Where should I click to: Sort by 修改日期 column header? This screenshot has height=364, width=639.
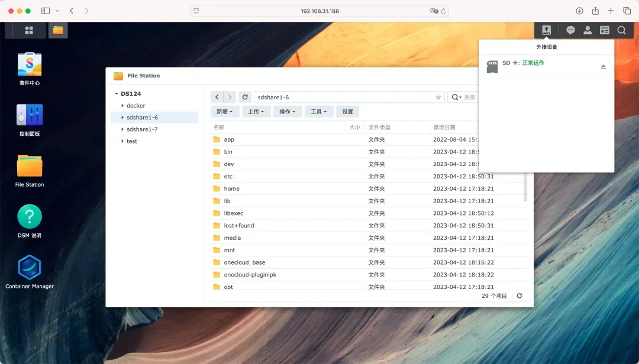coord(454,127)
